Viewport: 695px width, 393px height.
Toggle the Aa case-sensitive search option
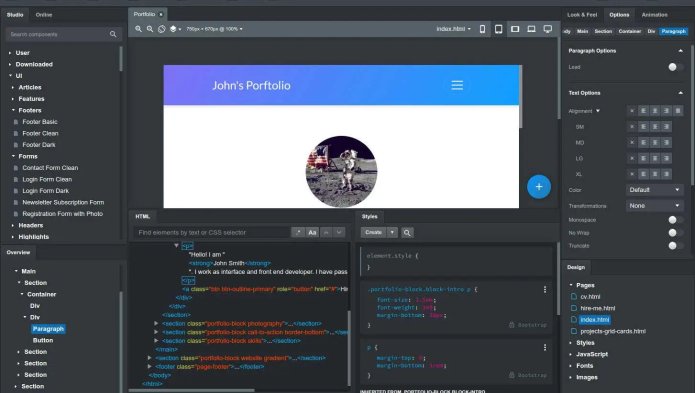coord(312,233)
